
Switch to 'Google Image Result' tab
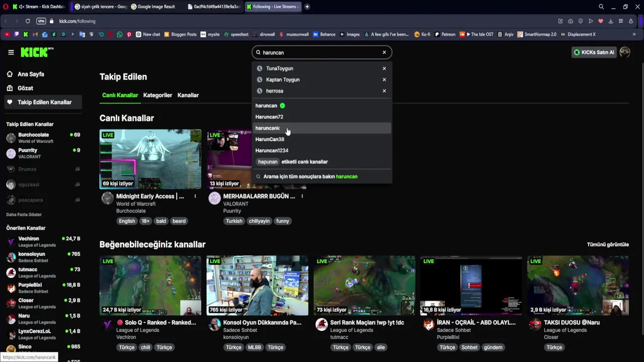(153, 7)
